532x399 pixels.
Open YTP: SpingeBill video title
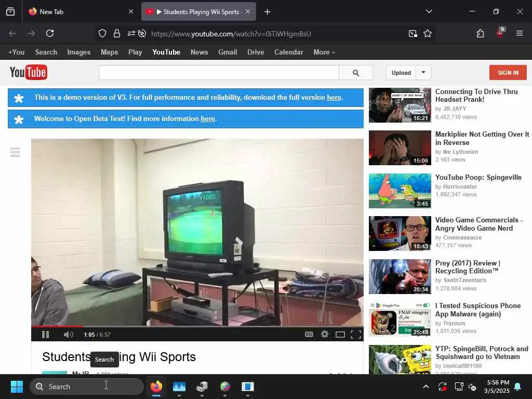[482, 353]
